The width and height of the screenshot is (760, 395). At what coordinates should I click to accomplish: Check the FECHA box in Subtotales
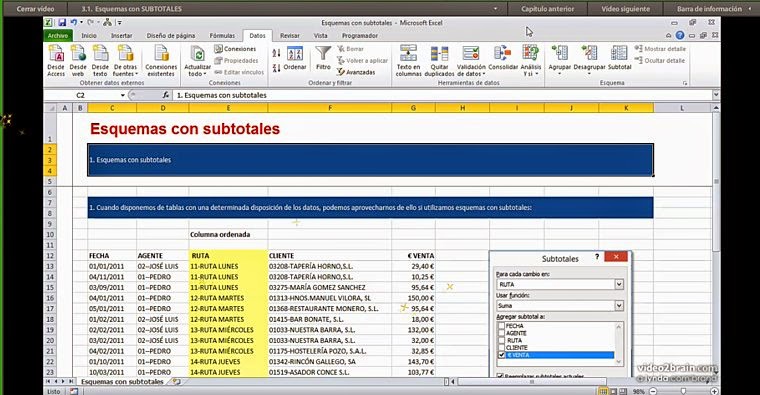click(x=502, y=326)
